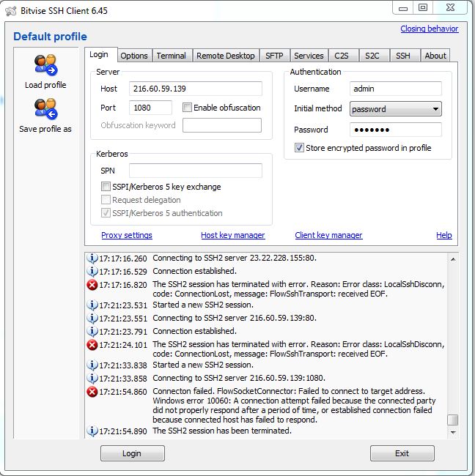
Task: Click the 'Default profile' heading
Action: pos(50,37)
